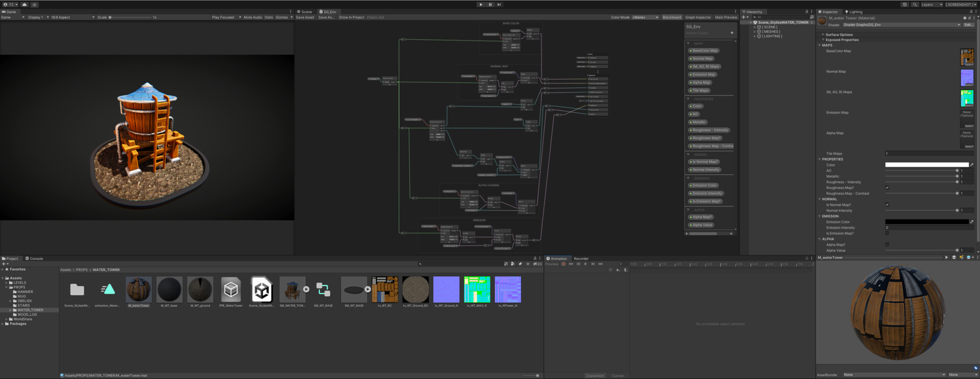Toggle the Roughness Map? checkbox
Screen dimensions: 980x379
point(887,188)
